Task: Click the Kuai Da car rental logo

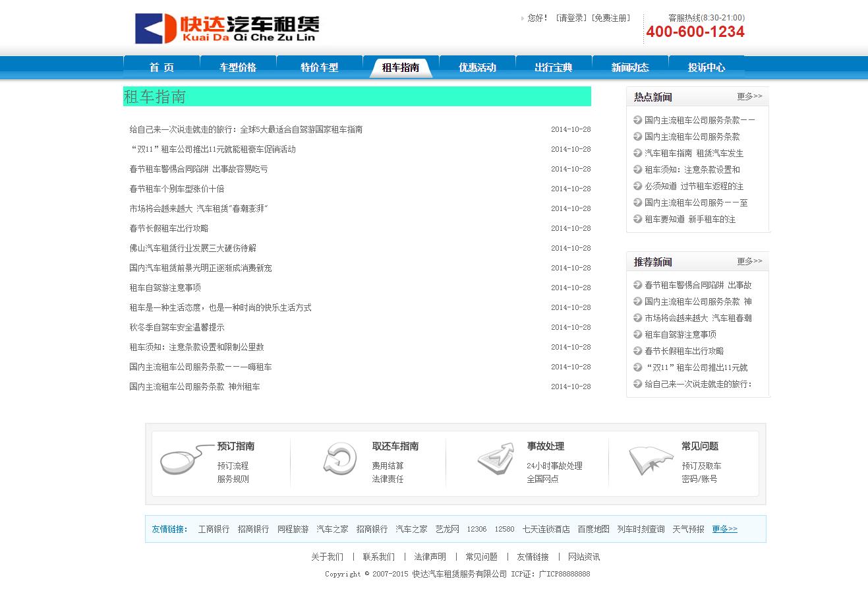Action: (227, 28)
